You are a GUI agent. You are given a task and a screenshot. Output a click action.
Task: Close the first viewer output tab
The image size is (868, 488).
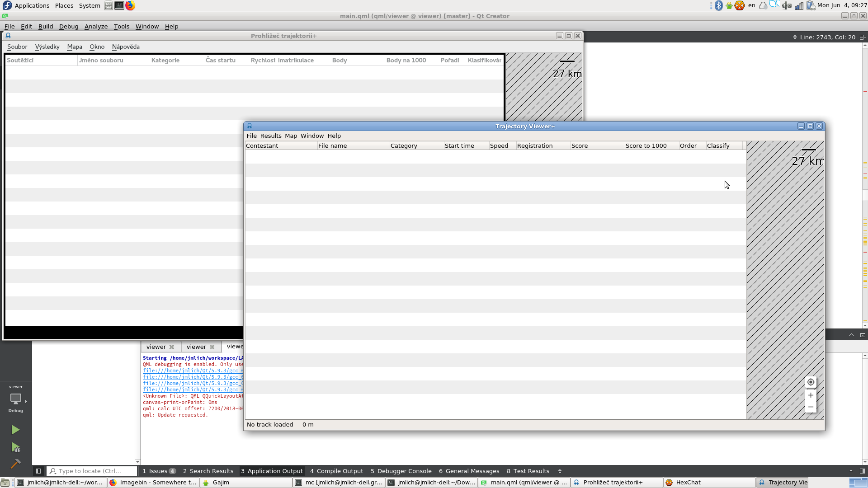[x=172, y=347]
